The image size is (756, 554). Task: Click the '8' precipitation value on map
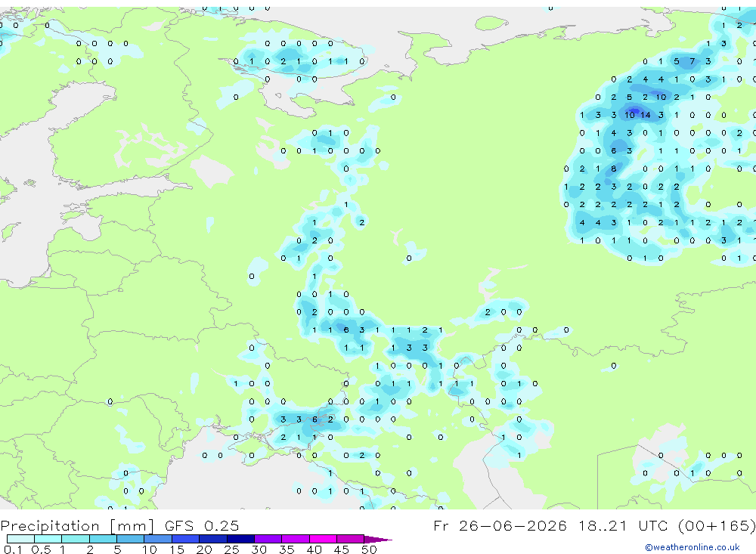click(613, 169)
